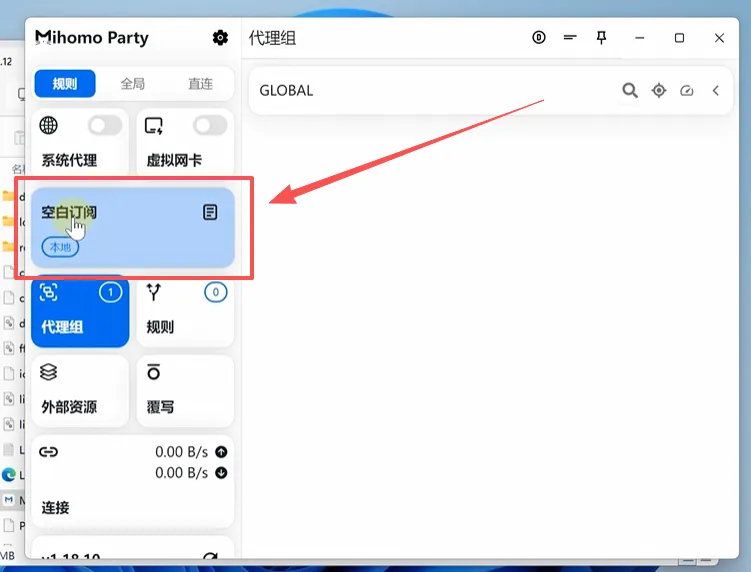Select the 规则 mode tab
The width and height of the screenshot is (751, 572).
[x=65, y=83]
